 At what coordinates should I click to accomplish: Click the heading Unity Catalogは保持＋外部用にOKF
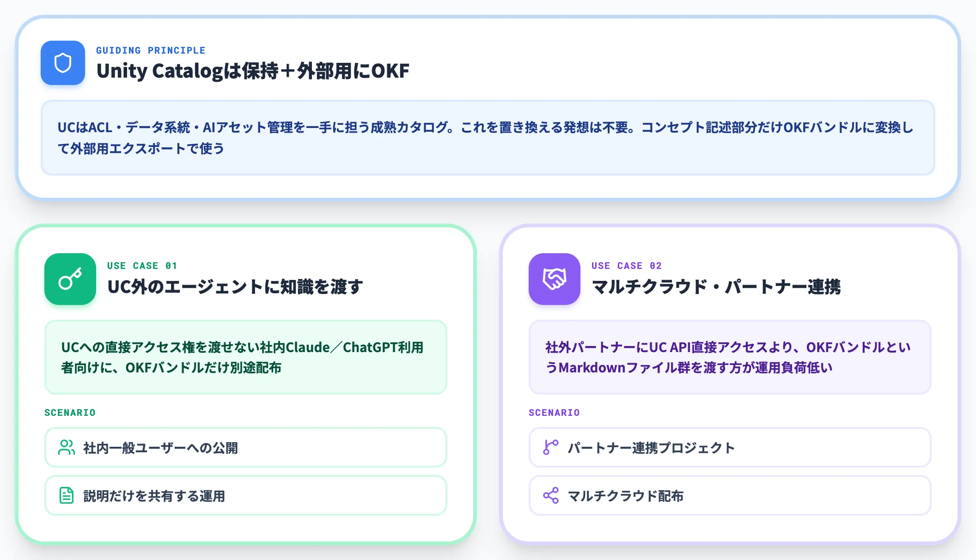[253, 71]
